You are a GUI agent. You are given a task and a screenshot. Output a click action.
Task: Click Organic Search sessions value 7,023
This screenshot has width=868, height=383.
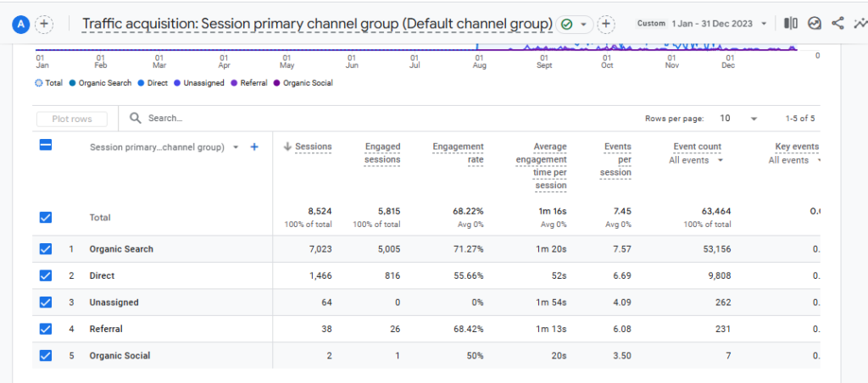(x=320, y=249)
